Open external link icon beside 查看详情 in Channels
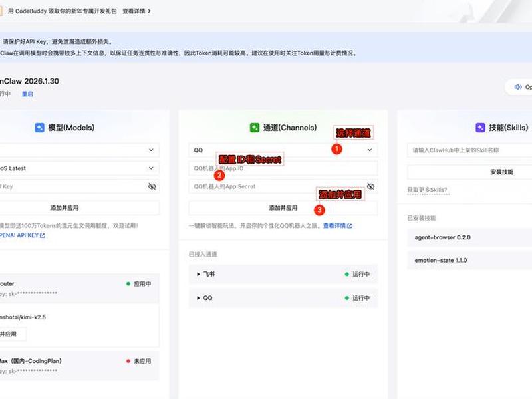The height and width of the screenshot is (399, 532). point(350,226)
